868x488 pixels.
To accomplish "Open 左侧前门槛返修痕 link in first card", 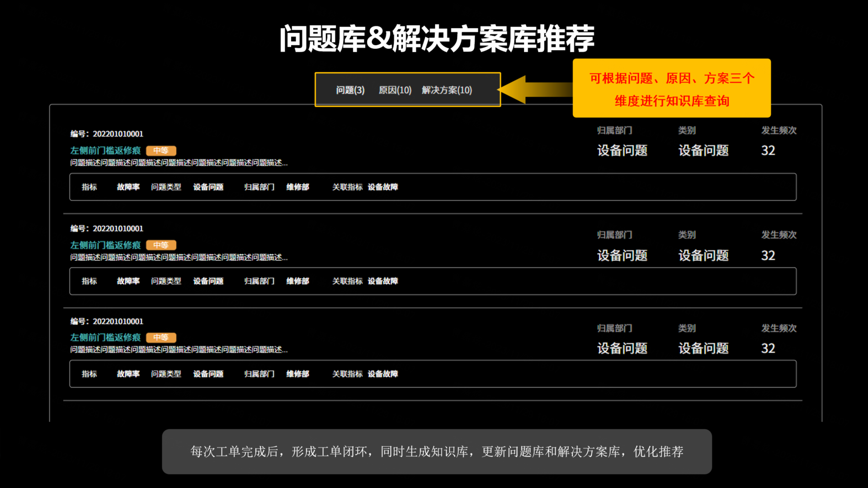I will [105, 150].
